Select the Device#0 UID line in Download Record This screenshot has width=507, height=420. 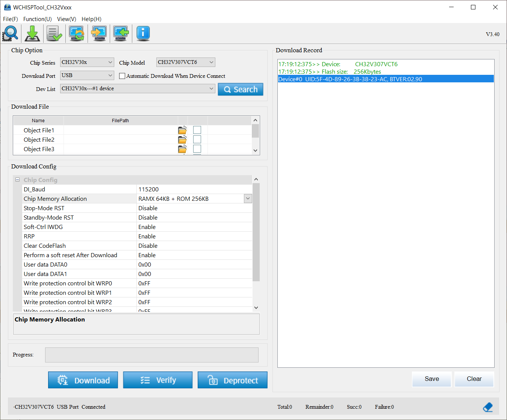(x=386, y=79)
